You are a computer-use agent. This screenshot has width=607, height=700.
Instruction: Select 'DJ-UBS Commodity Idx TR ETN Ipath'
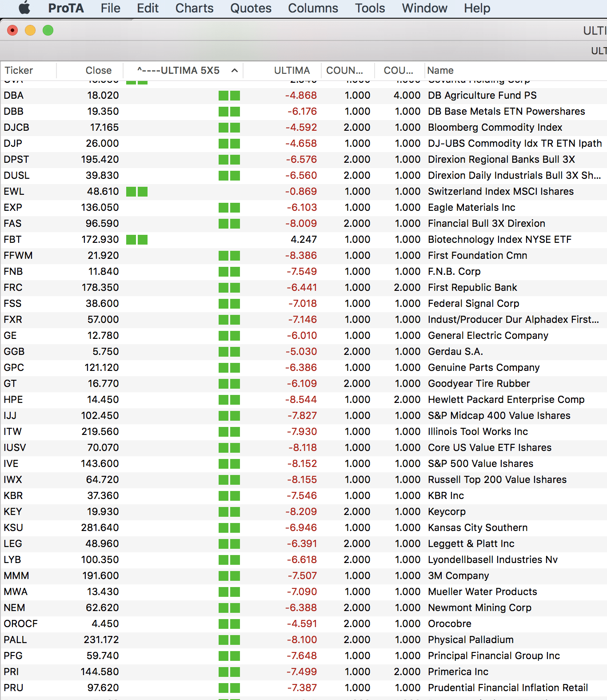(x=515, y=144)
